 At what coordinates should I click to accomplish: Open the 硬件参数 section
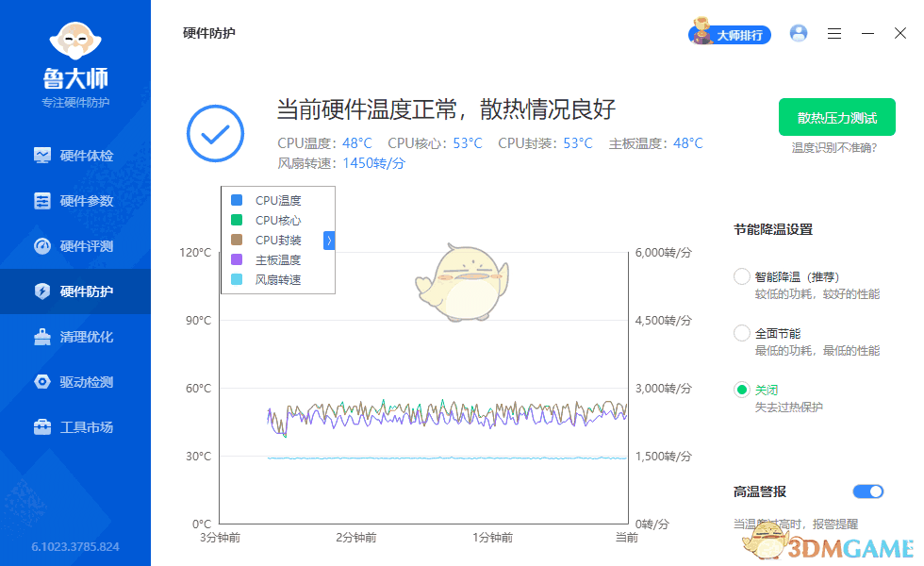tap(75, 200)
